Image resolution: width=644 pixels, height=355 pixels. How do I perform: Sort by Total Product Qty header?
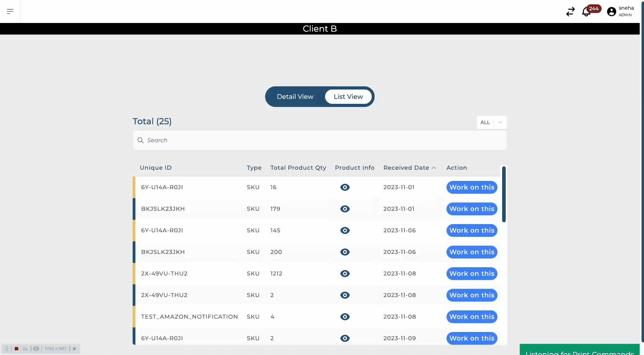point(298,168)
